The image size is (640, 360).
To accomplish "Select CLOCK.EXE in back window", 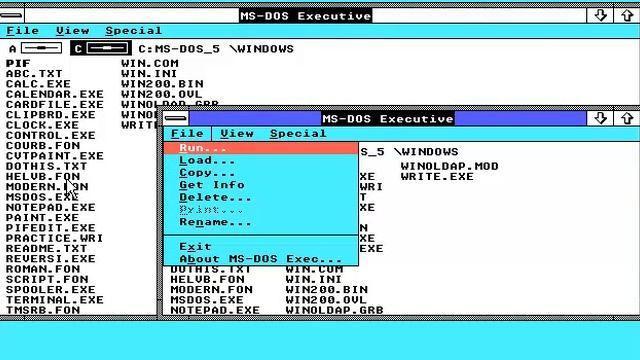I will point(42,125).
